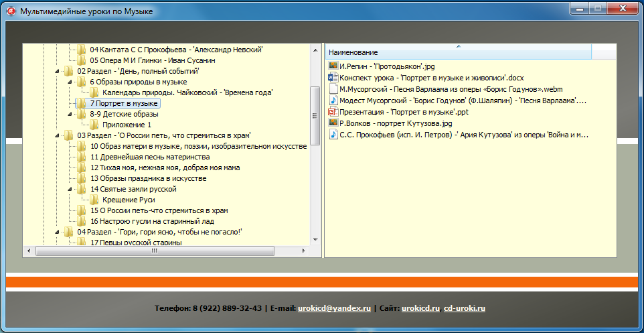The height and width of the screenshot is (333, 644).
Task: Open the urokicd.ru website link
Action: pyautogui.click(x=421, y=308)
